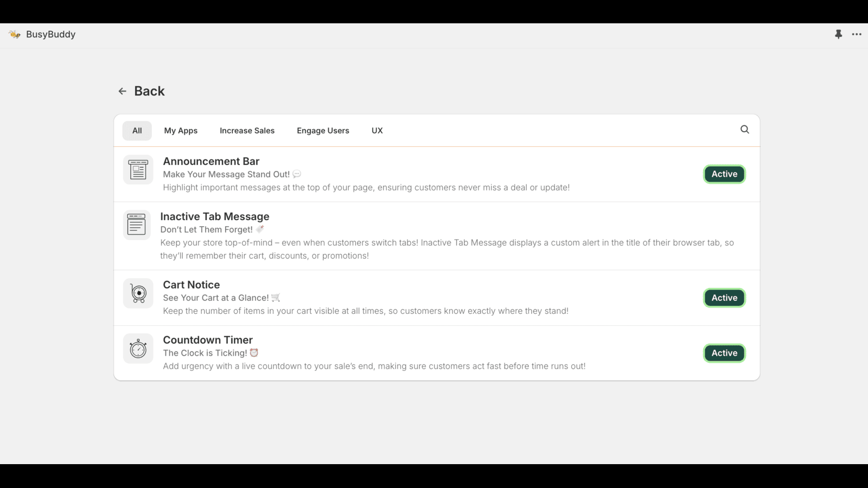This screenshot has height=488, width=868.
Task: Select the Engage Users tab
Action: pyautogui.click(x=323, y=130)
